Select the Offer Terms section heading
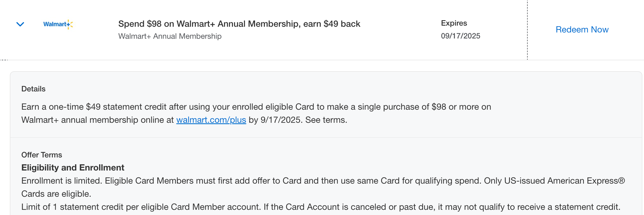Viewport: 644px width, 215px height. (42, 155)
